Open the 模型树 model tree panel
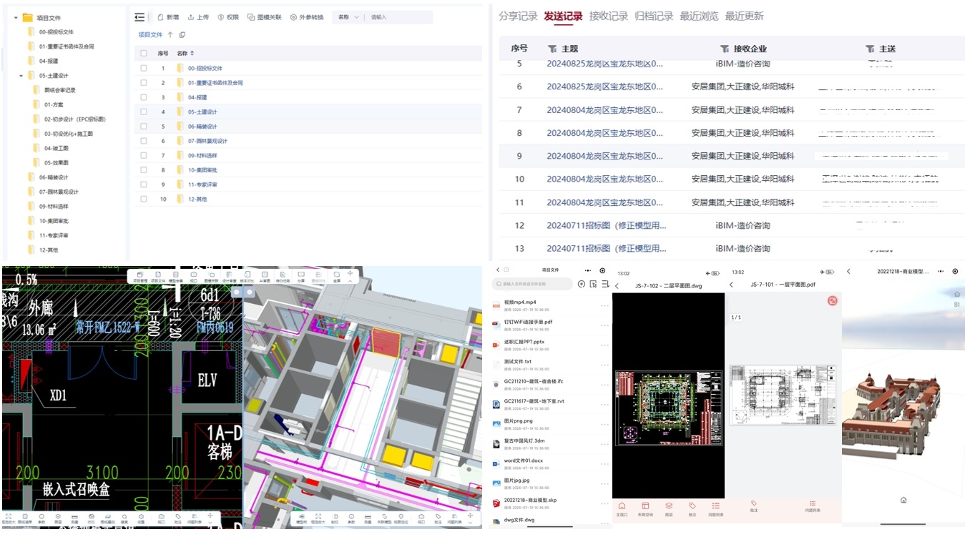The width and height of the screenshot is (980, 537). [x=303, y=518]
